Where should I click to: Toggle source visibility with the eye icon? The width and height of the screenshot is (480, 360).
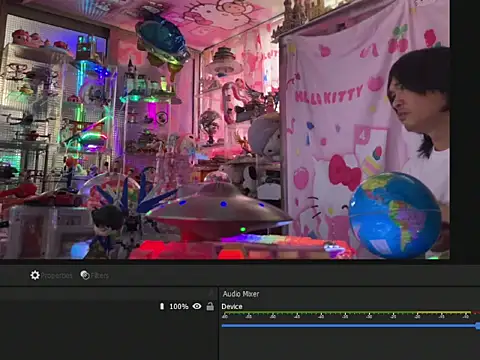coord(197,306)
